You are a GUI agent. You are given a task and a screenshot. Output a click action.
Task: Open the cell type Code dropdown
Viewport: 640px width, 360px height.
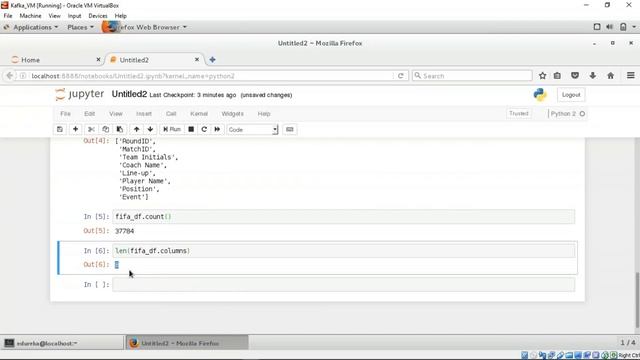(x=252, y=129)
